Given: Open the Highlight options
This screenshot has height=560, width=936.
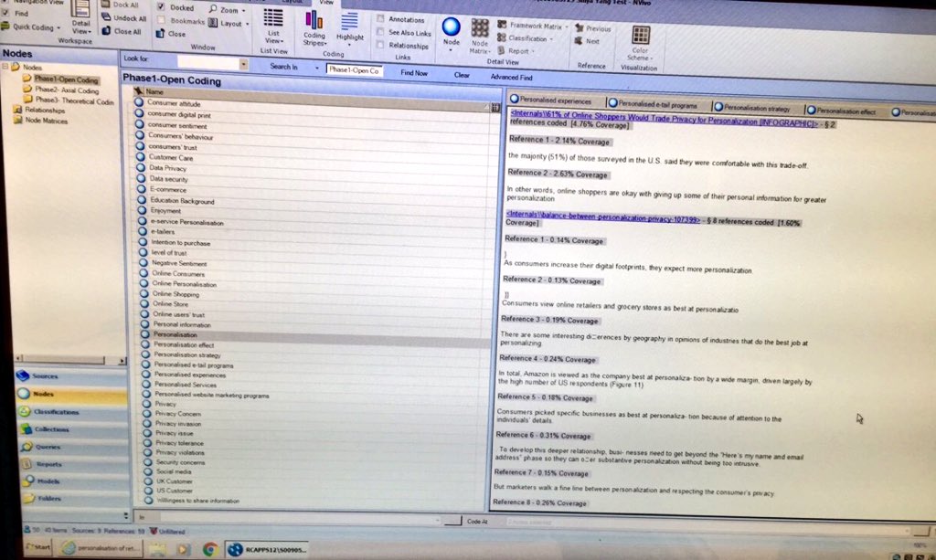Looking at the screenshot, I should tap(349, 28).
